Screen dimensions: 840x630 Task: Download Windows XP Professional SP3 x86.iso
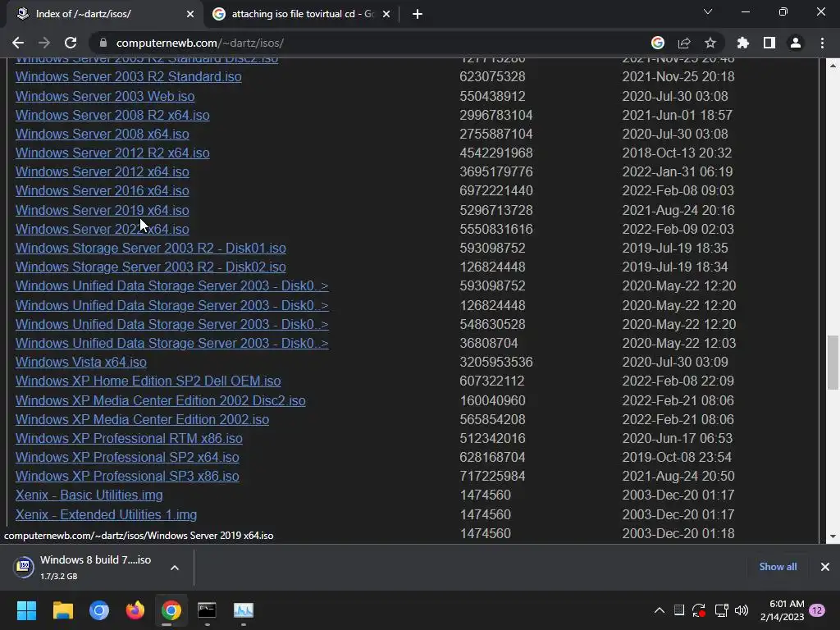pyautogui.click(x=127, y=477)
